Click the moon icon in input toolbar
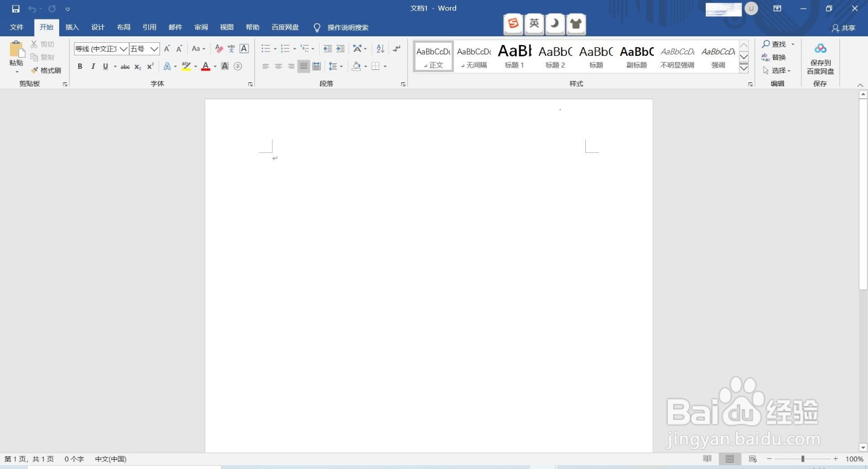This screenshot has width=868, height=469. pos(555,23)
